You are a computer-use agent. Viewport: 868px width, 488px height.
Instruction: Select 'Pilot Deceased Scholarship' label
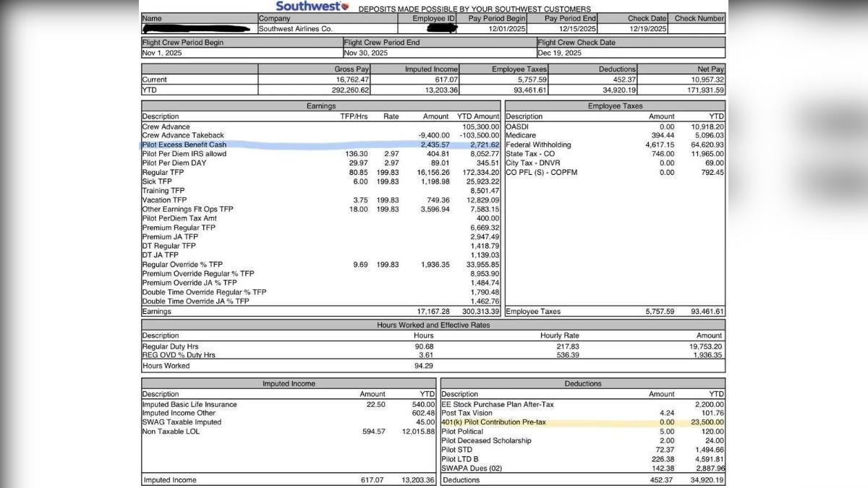coord(486,441)
